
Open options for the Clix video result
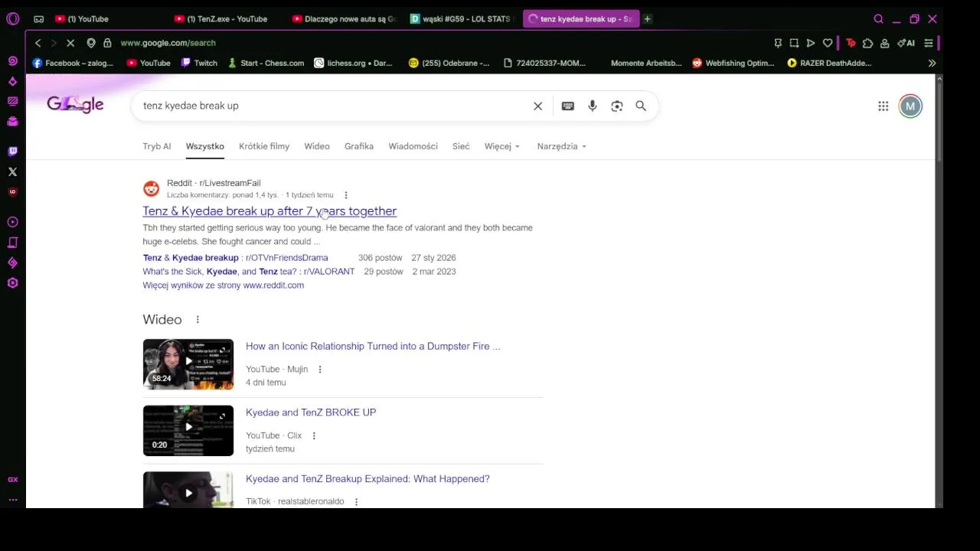(313, 435)
